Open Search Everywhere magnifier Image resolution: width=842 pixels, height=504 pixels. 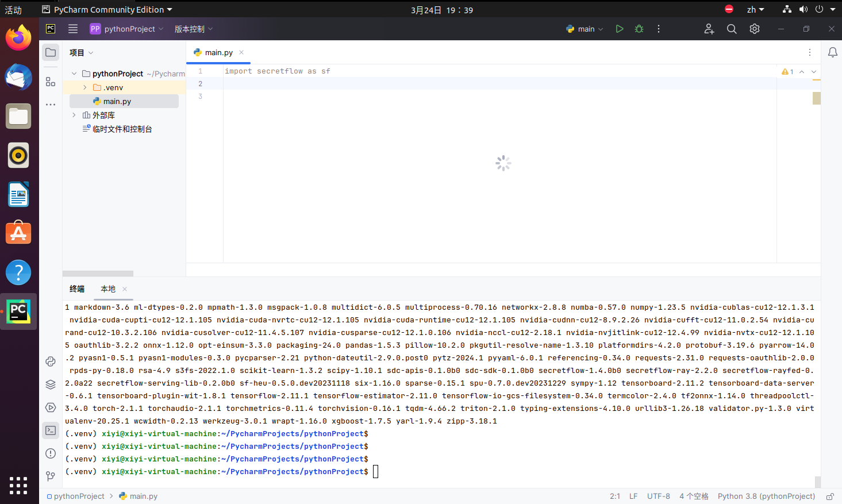click(x=731, y=29)
